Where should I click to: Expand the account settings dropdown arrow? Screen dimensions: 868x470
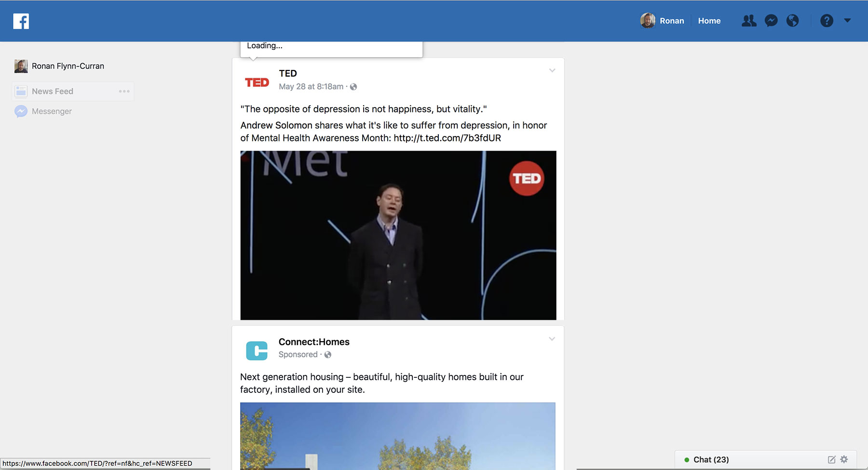847,21
